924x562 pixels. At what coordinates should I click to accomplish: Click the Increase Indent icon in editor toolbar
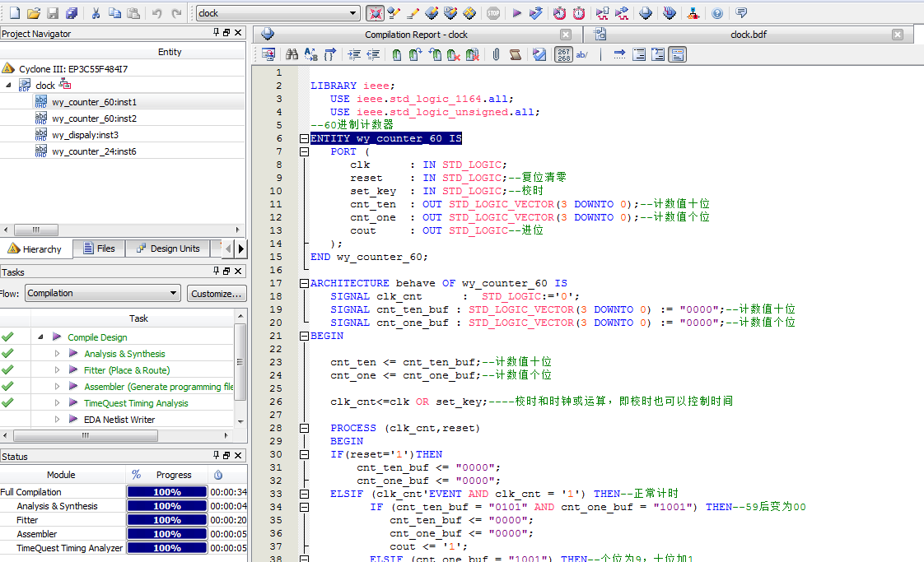coord(354,55)
